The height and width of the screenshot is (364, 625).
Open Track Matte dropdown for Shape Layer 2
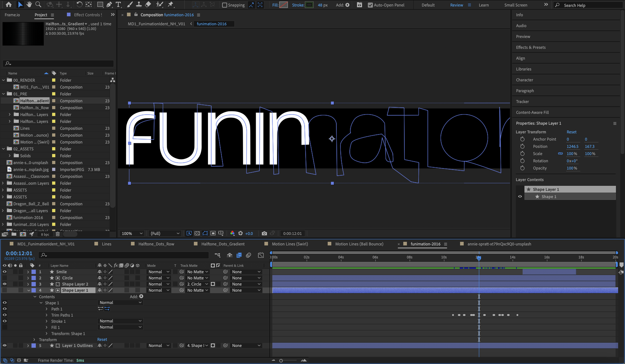pos(197,284)
